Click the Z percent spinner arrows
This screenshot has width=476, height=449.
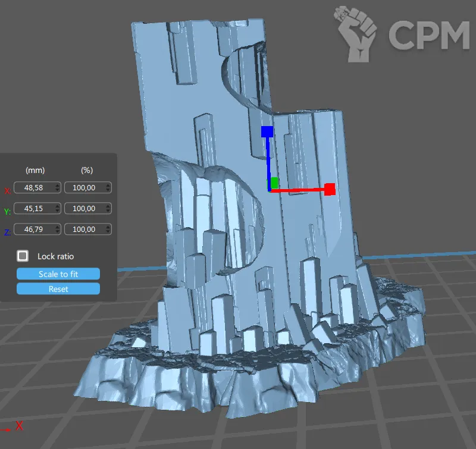pos(107,229)
